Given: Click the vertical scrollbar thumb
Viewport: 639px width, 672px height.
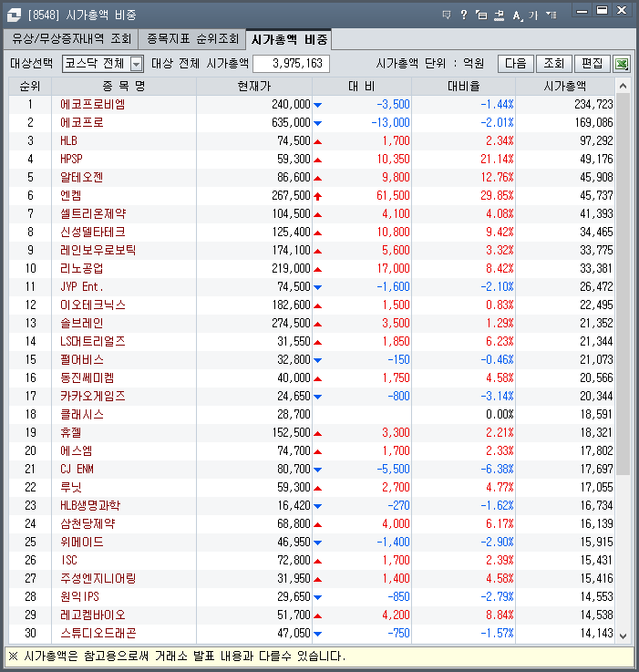Looking at the screenshot, I should pyautogui.click(x=624, y=284).
